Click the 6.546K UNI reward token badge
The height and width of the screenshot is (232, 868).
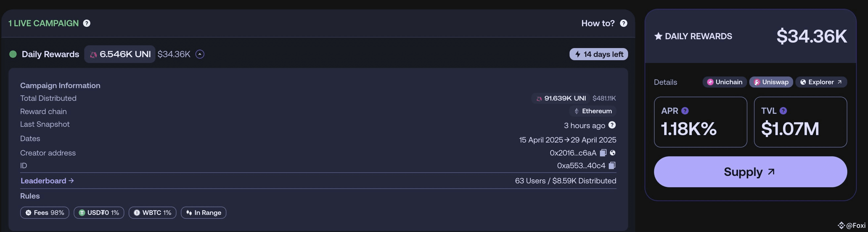pyautogui.click(x=120, y=54)
